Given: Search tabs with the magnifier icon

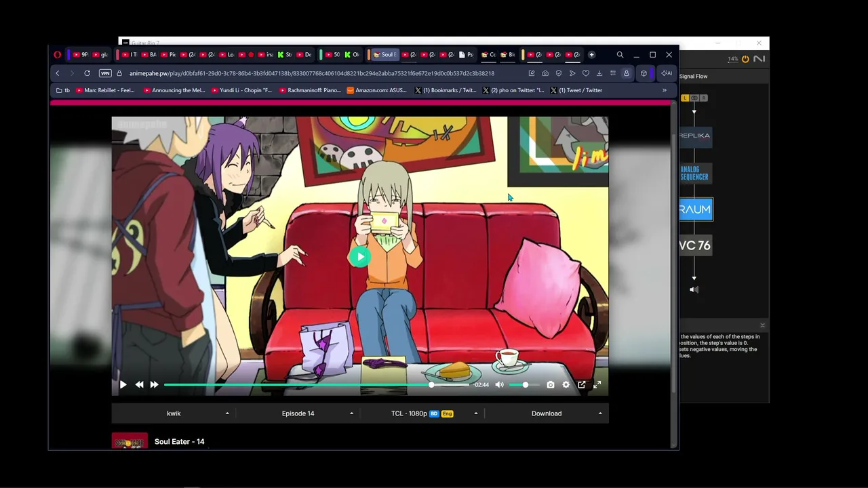Looking at the screenshot, I should click(620, 55).
